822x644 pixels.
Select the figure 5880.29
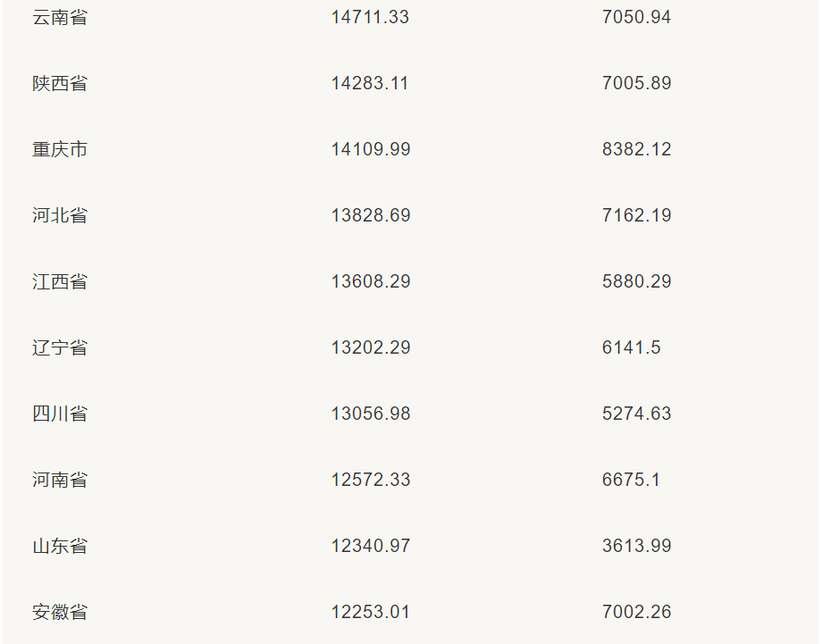click(636, 281)
